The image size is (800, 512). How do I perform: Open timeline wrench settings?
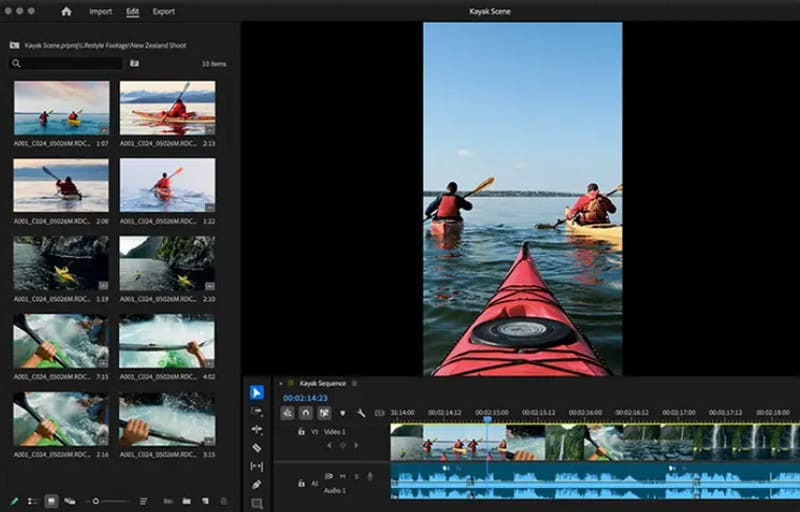[x=361, y=413]
